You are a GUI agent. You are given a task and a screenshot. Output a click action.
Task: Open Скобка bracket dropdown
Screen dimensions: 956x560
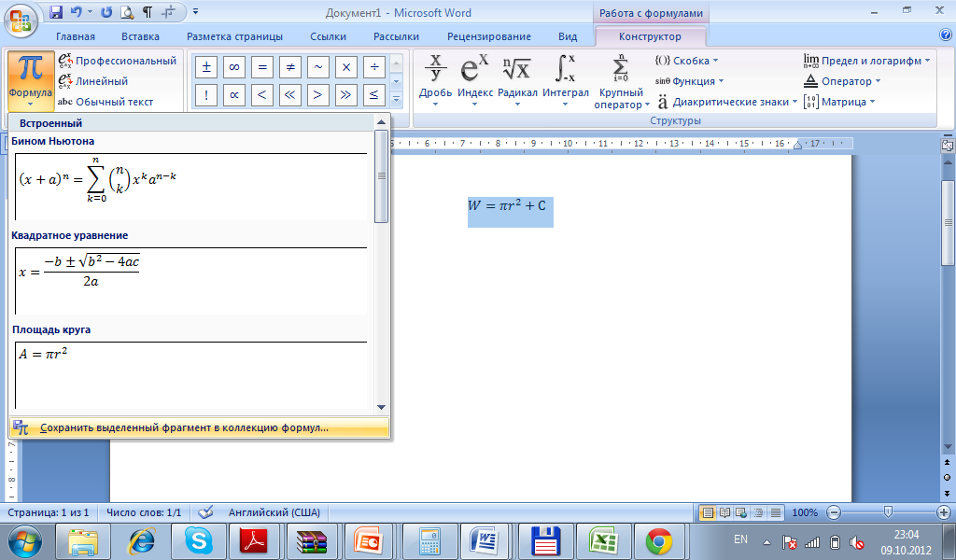point(686,61)
